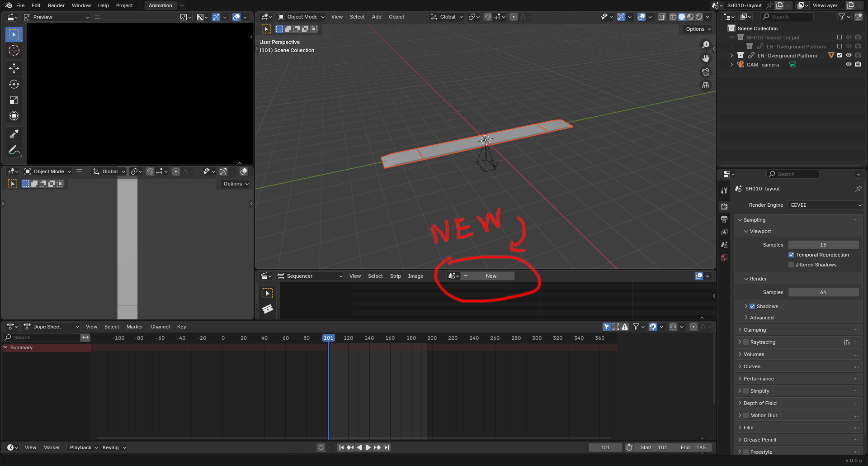This screenshot has width=868, height=466.
Task: Open the Window menu in top bar
Action: tap(81, 5)
